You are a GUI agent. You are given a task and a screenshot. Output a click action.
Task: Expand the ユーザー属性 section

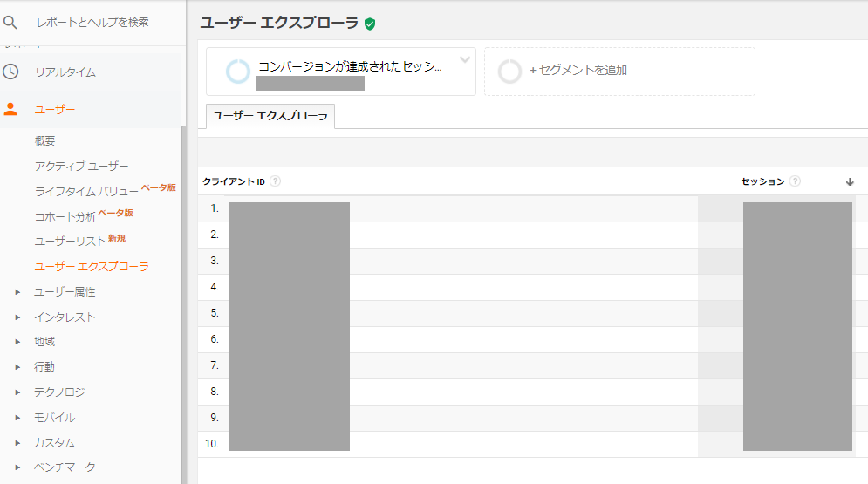17,292
